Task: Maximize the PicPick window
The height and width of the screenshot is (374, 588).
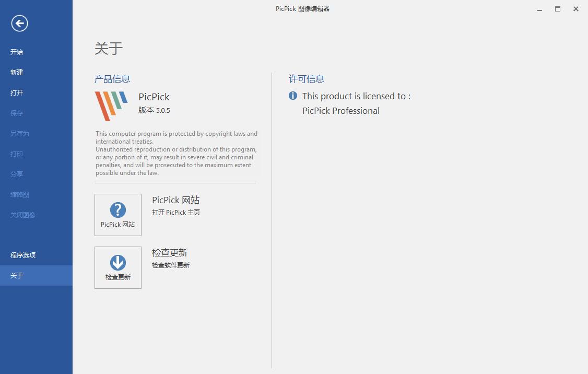Action: tap(558, 9)
